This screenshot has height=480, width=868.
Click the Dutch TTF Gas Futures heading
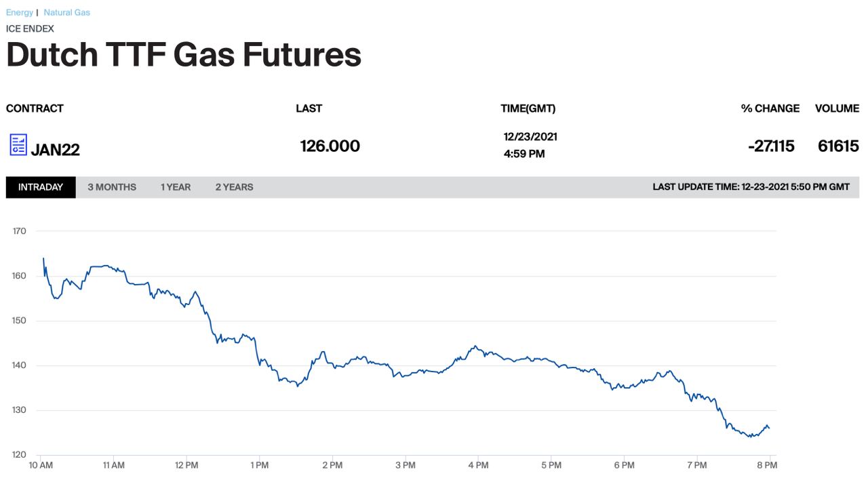tap(184, 55)
